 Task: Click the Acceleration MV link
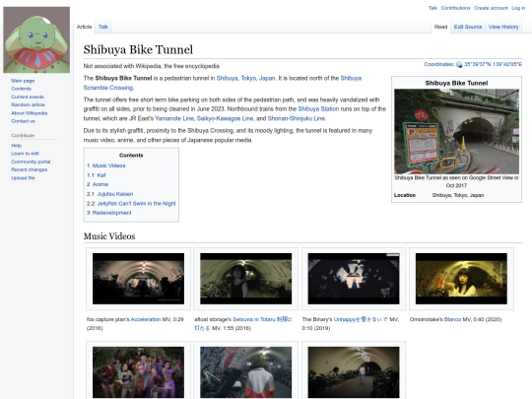point(146,319)
